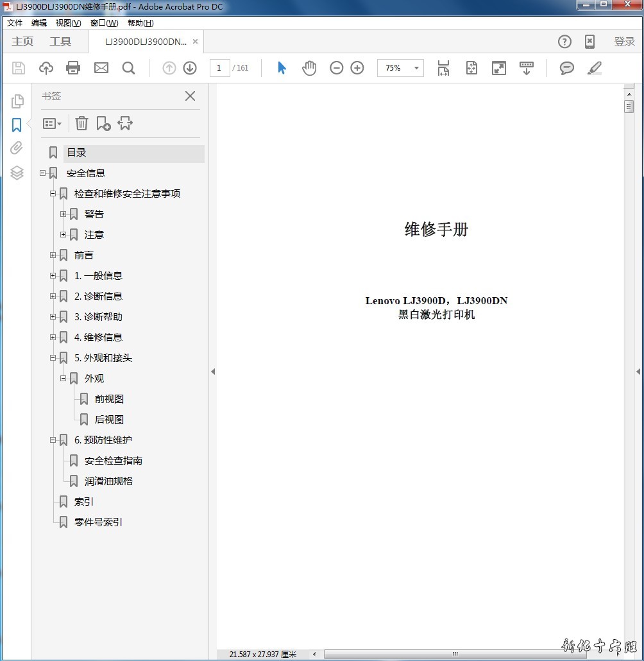Go to next page arrow
The height and width of the screenshot is (661, 644).
coord(190,68)
